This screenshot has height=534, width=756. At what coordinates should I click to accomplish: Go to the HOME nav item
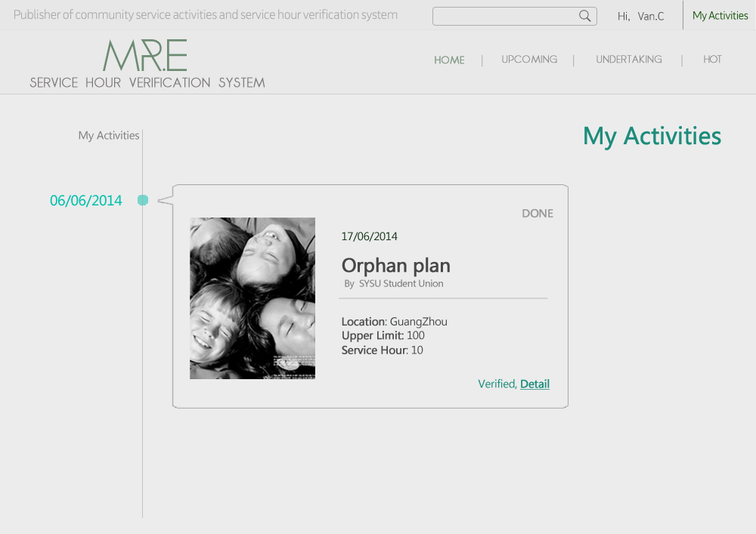pos(449,60)
